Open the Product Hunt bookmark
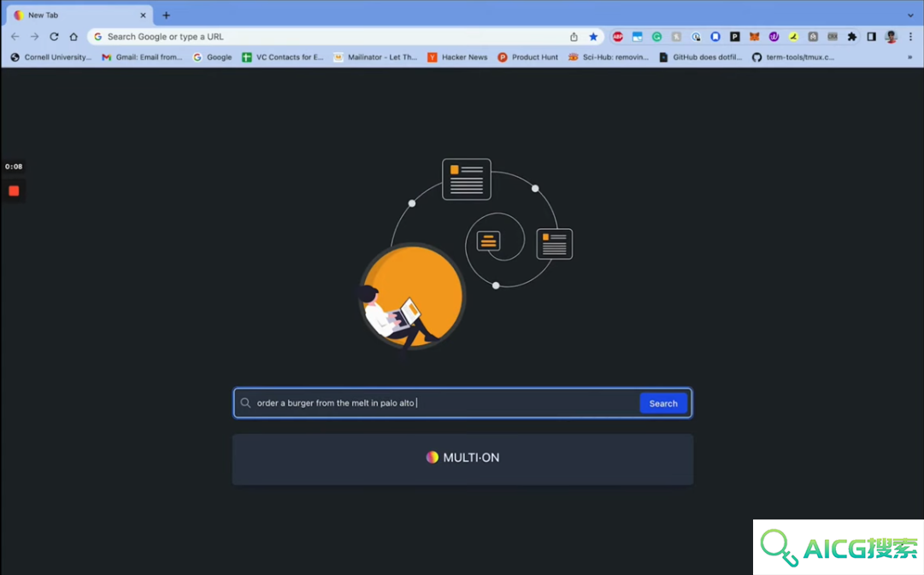Viewport: 924px width, 575px height. point(528,57)
